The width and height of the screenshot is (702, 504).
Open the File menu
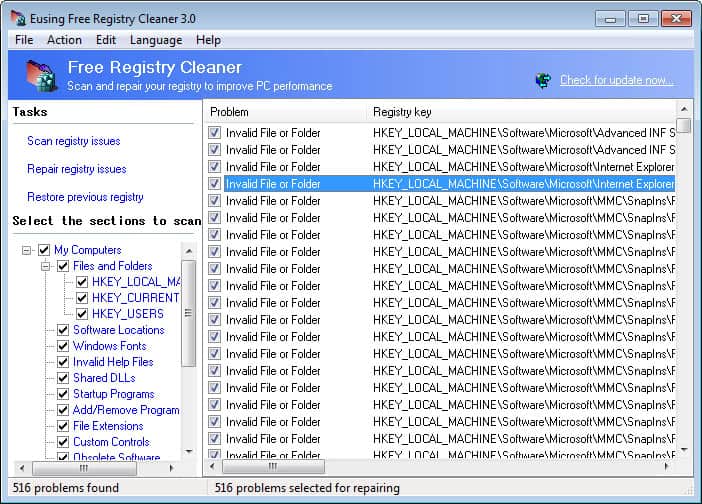pos(24,40)
